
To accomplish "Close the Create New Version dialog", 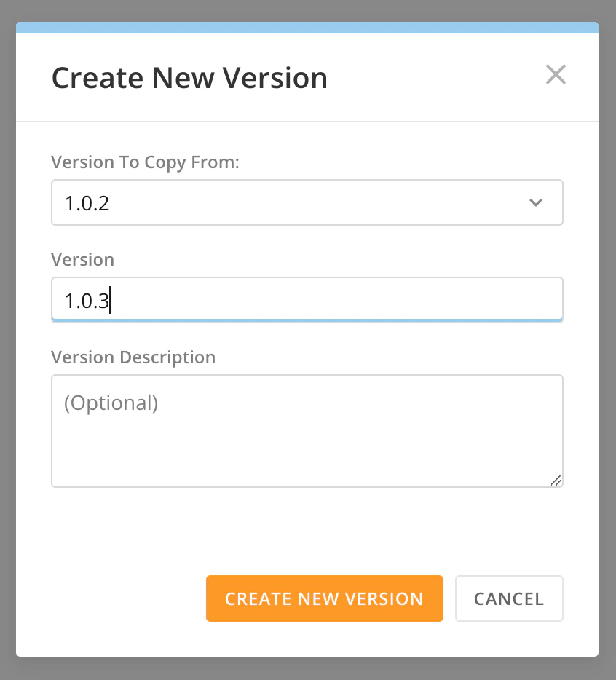I will (556, 74).
